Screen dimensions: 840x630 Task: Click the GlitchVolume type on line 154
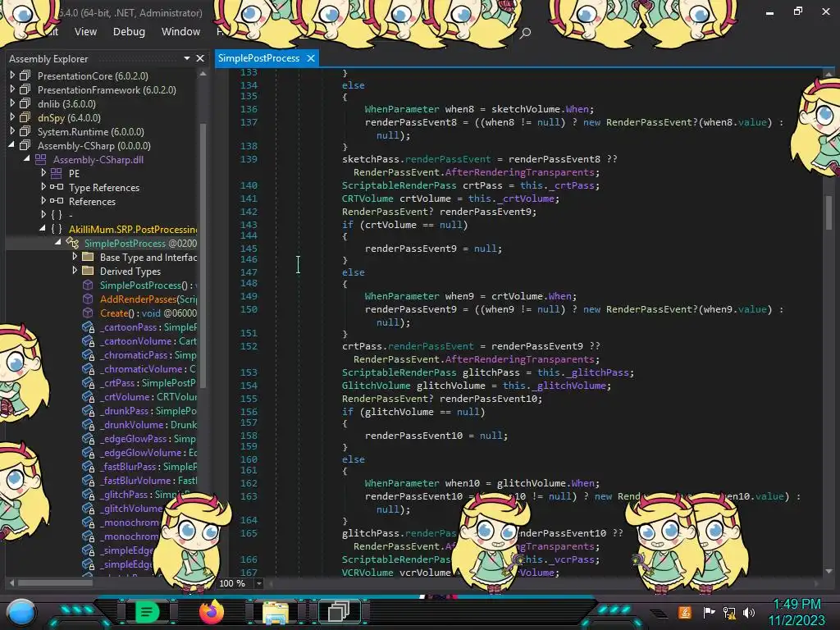tap(376, 386)
